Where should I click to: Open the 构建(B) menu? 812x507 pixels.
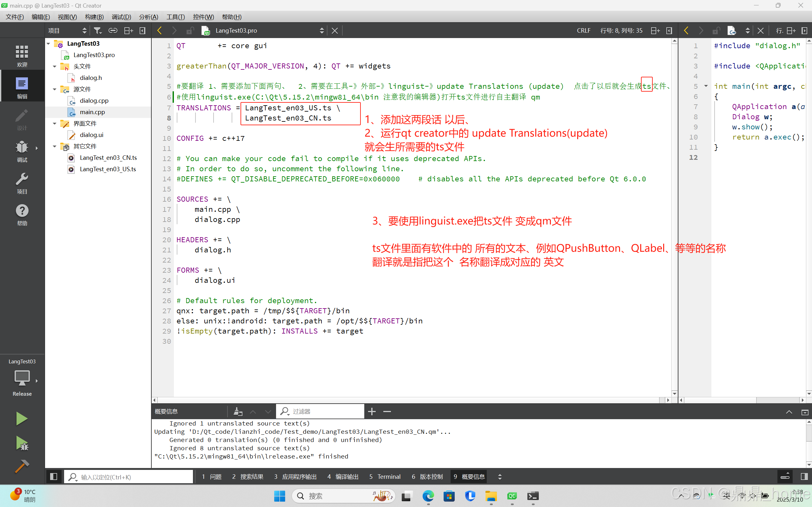94,17
